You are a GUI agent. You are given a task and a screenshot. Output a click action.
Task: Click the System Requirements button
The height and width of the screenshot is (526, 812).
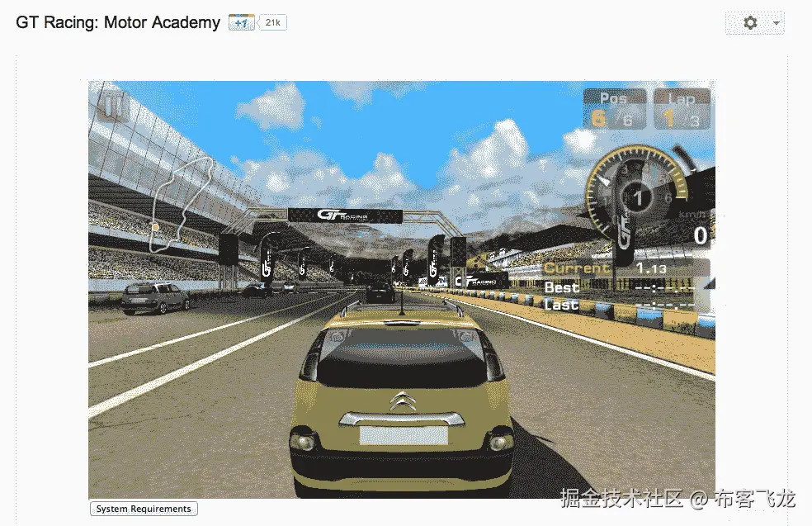[x=144, y=509]
